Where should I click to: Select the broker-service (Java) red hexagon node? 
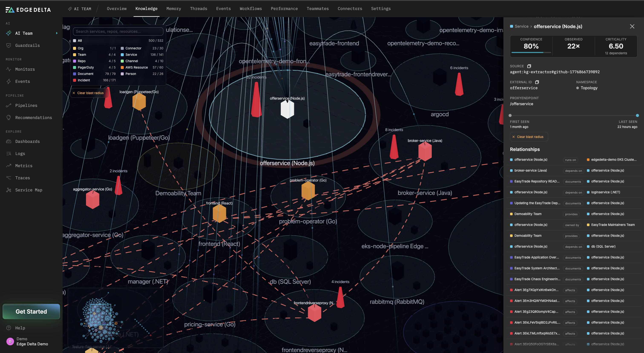tap(425, 152)
